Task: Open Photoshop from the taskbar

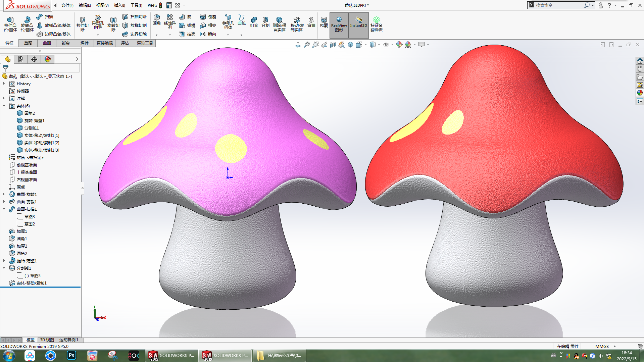Action: tap(71, 356)
